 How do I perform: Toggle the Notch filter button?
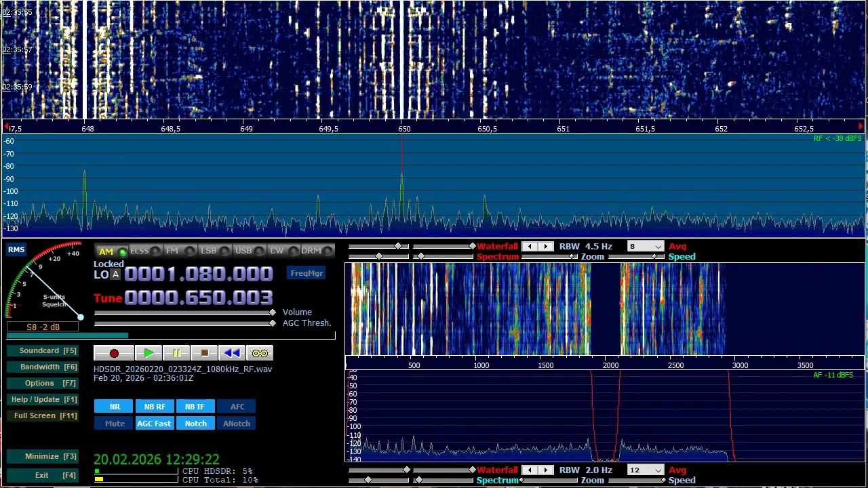[195, 424]
